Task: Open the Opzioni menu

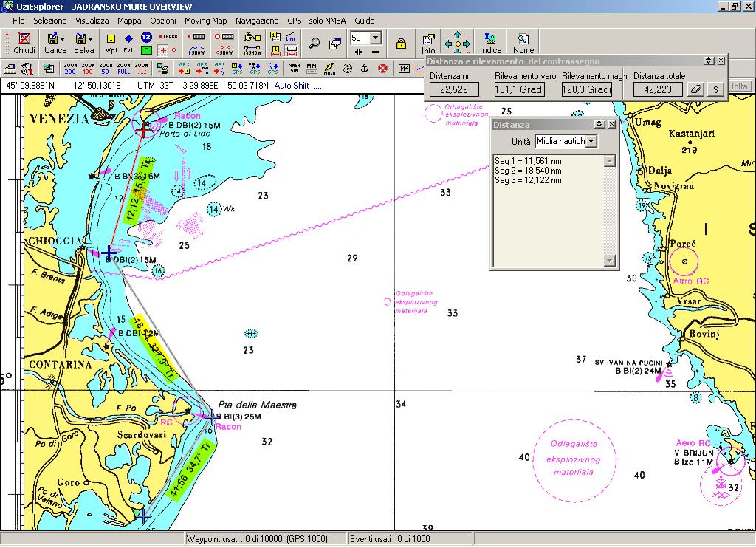Action: click(x=163, y=21)
